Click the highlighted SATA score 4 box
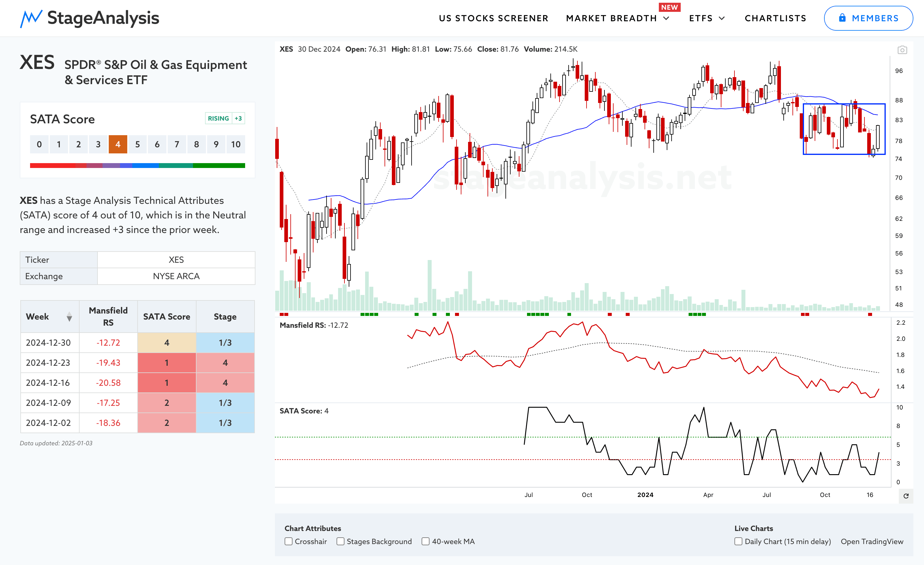 click(x=118, y=144)
